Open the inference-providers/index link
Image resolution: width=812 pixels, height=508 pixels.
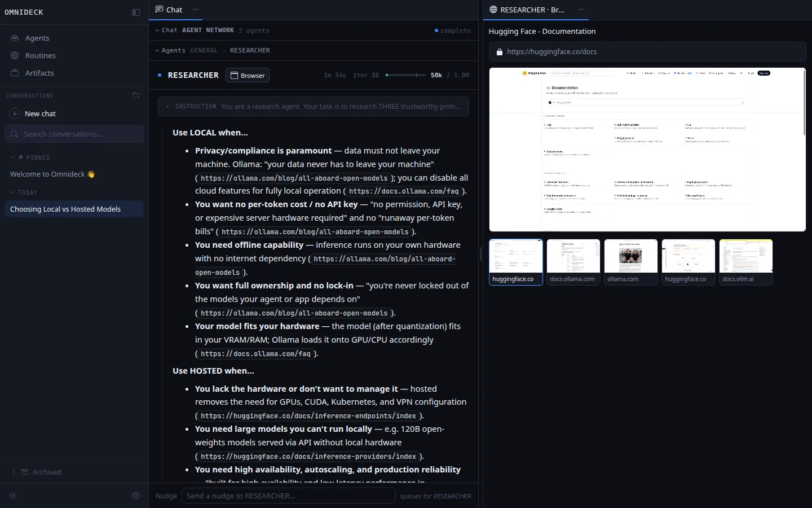pyautogui.click(x=308, y=457)
